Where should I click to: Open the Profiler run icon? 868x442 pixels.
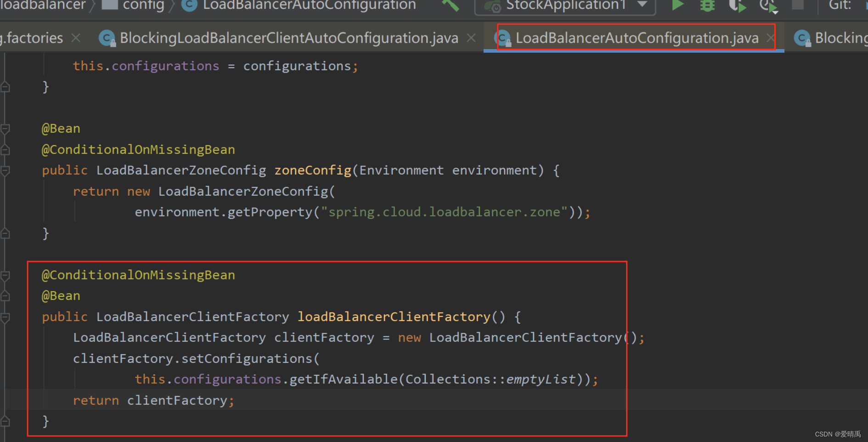pos(767,6)
